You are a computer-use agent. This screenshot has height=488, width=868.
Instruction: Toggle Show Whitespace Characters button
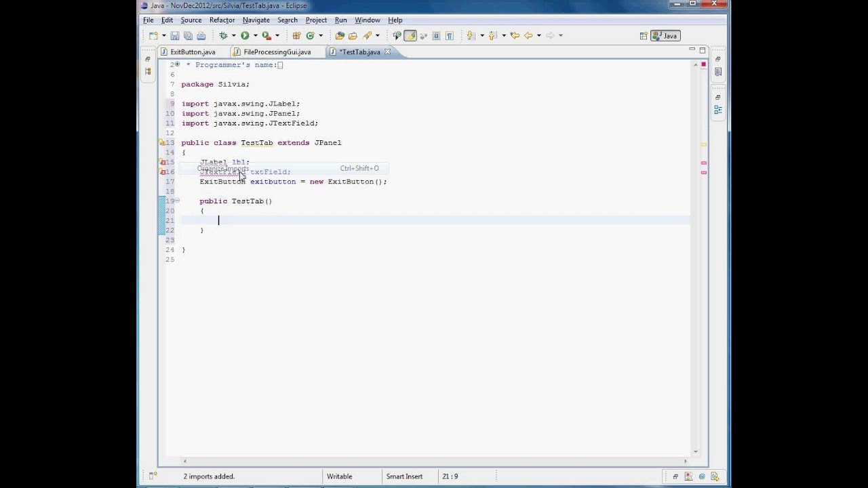(449, 35)
